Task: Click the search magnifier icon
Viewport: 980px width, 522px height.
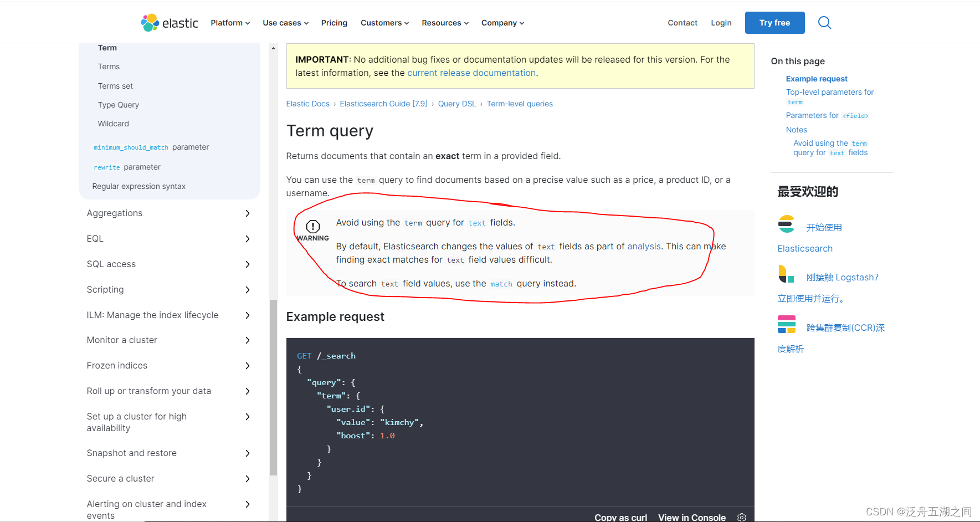Action: 824,23
